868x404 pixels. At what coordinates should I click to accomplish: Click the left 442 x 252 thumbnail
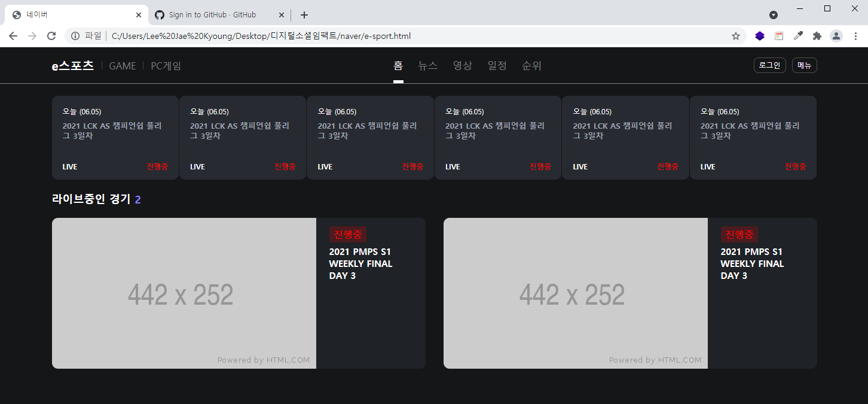(184, 293)
